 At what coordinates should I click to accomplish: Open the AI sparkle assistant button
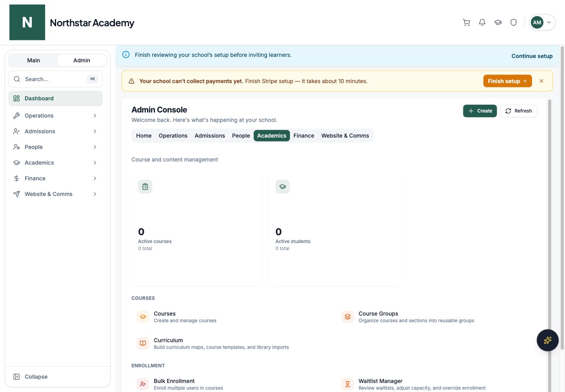click(547, 340)
